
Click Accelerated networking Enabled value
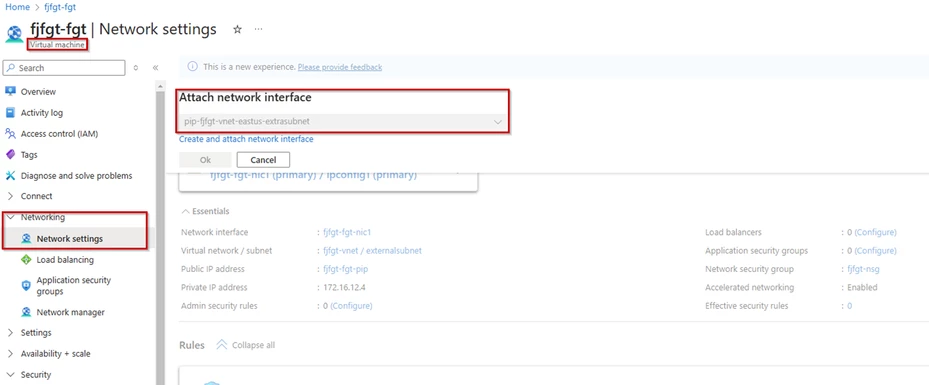click(x=862, y=287)
